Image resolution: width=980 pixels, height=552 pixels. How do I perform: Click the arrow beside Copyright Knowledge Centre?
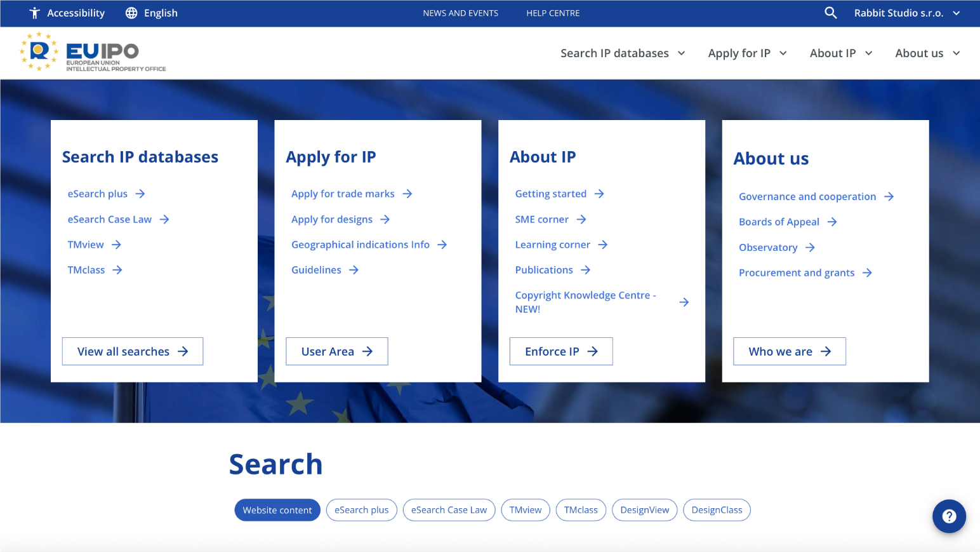point(684,302)
